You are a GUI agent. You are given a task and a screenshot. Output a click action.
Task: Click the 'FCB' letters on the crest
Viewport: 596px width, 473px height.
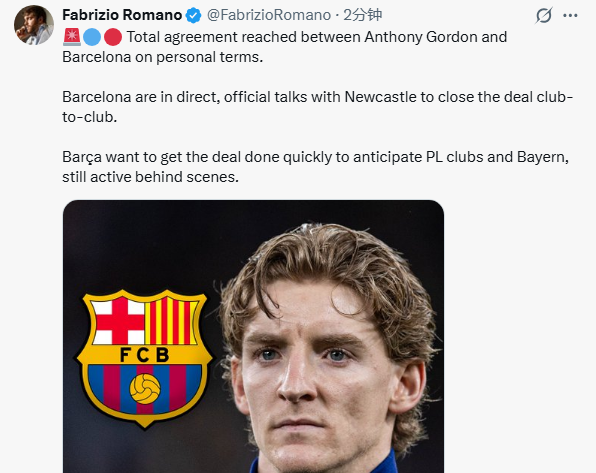point(144,355)
